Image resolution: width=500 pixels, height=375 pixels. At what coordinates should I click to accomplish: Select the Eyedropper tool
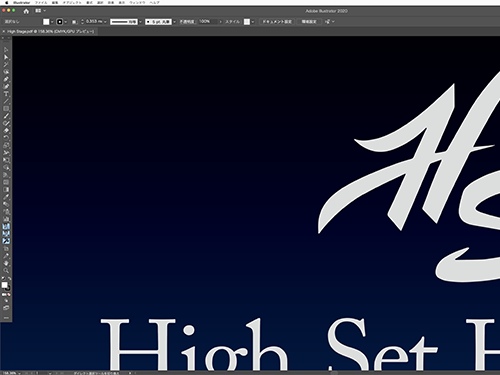coord(6,197)
